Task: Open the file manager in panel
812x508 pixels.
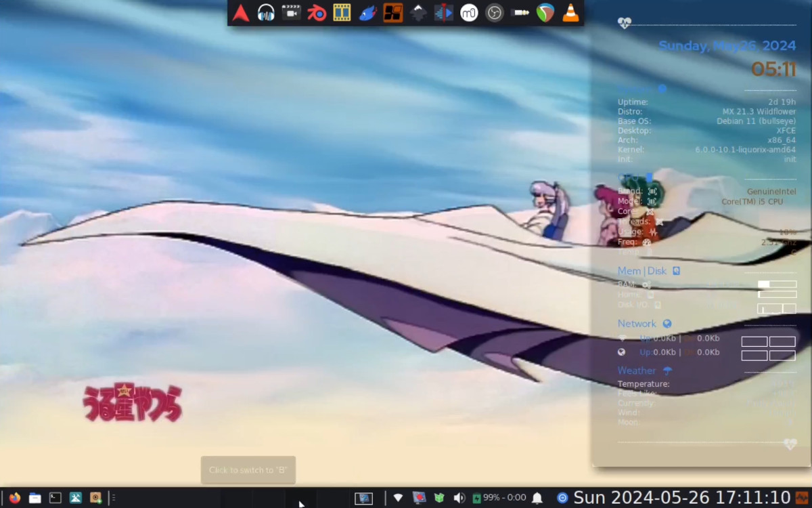Action: click(35, 498)
